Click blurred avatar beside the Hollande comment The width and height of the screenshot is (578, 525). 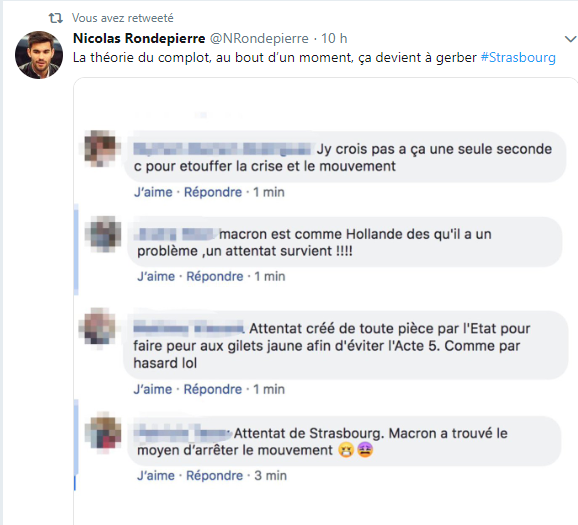click(103, 234)
